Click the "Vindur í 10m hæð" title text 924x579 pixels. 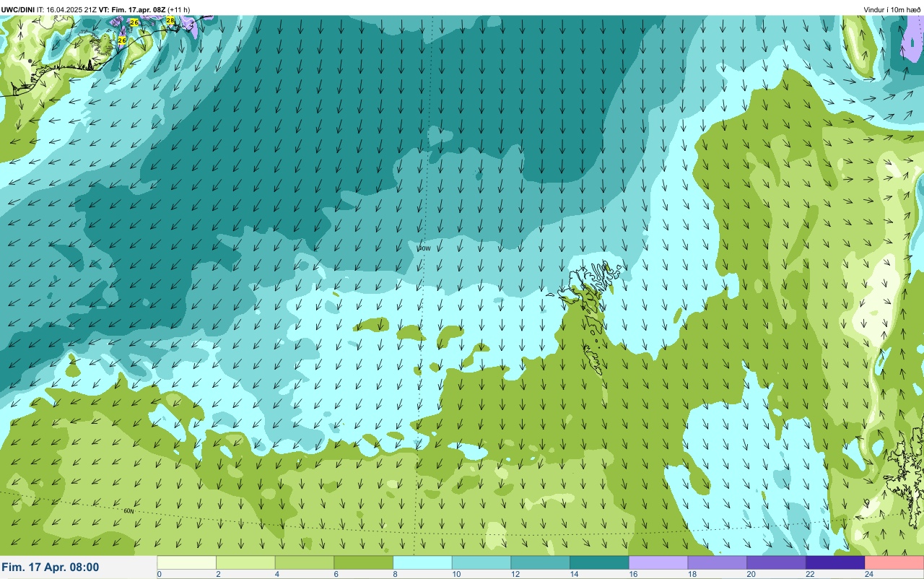click(x=892, y=9)
